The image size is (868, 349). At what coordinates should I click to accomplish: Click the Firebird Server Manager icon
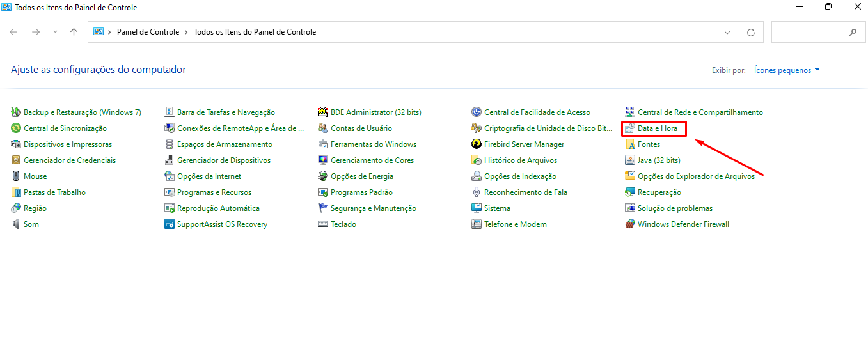pos(477,144)
